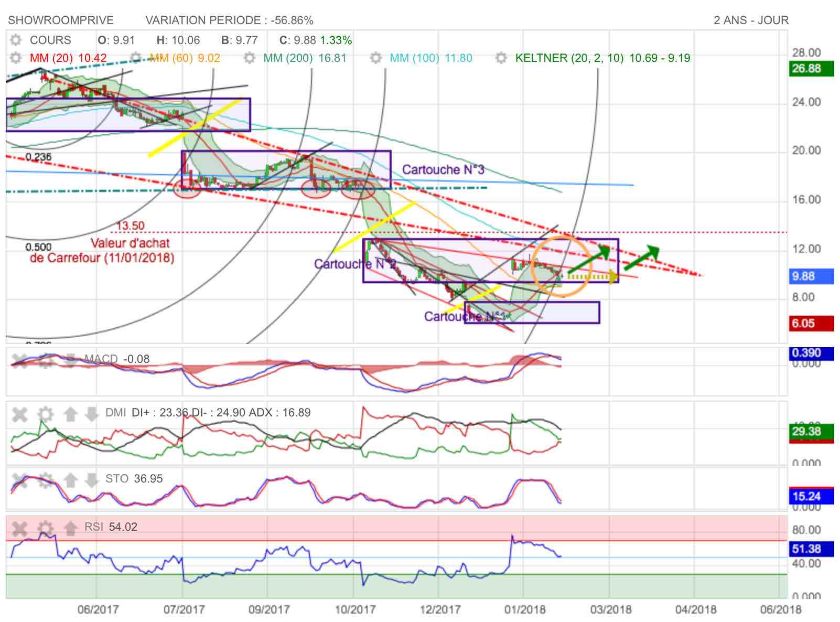Move the MACD panel down
Image resolution: width=840 pixels, height=622 pixels.
pyautogui.click(x=71, y=360)
